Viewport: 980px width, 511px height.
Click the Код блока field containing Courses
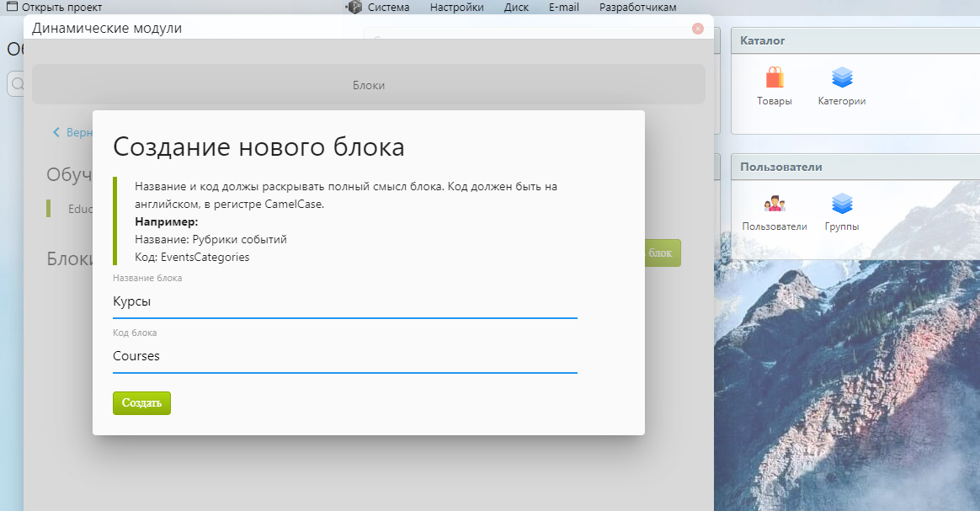point(344,356)
